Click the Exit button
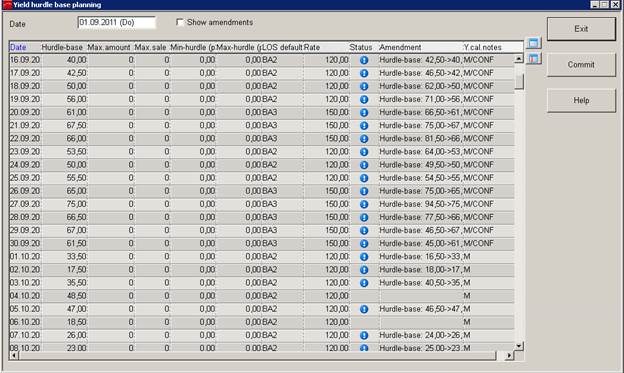Screen dimensions: 624x373 point(581,29)
